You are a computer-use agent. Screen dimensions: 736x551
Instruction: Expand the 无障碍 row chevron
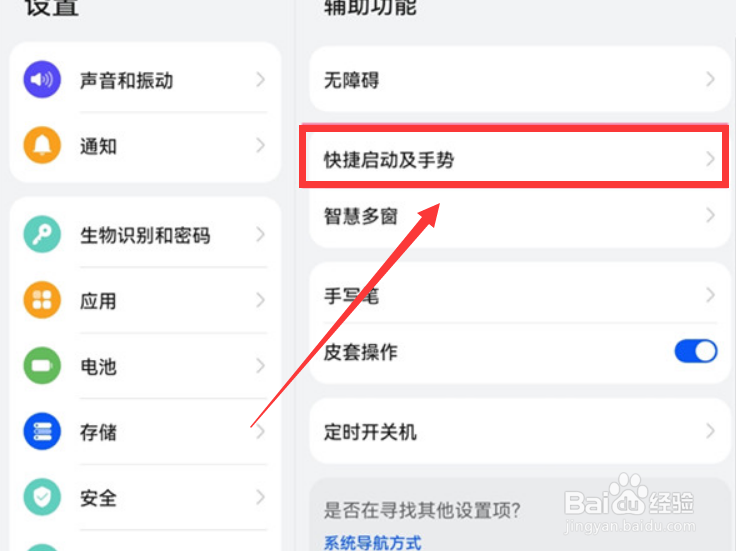point(710,80)
